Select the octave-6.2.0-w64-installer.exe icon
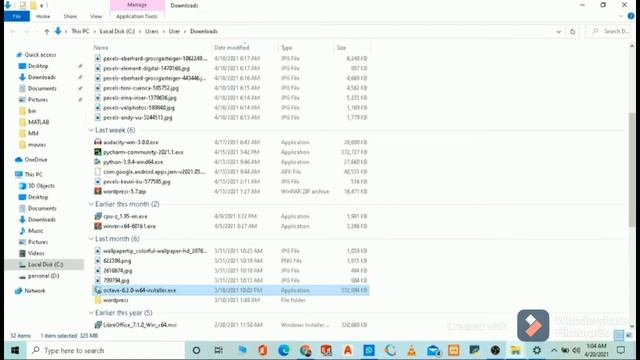 (x=98, y=290)
